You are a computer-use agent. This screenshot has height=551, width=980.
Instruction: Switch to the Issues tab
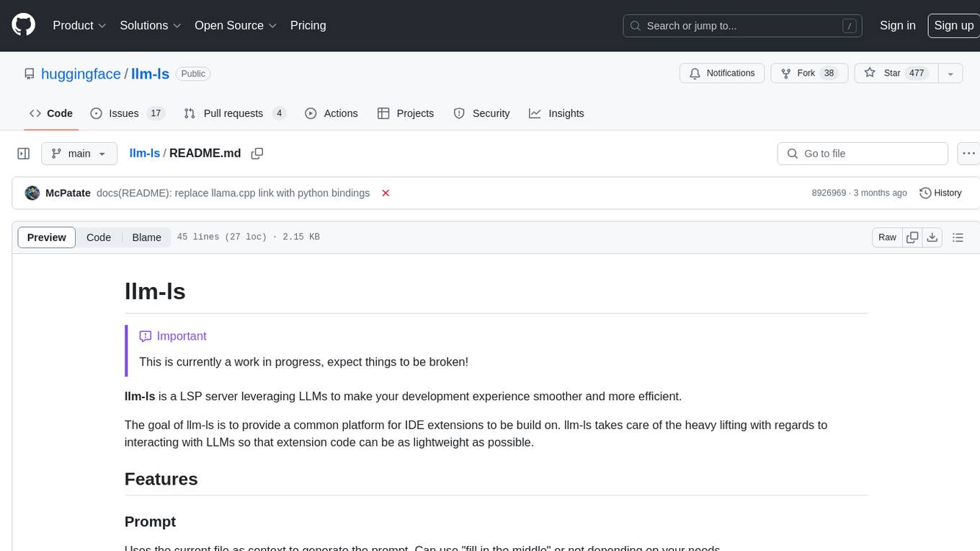point(128,113)
